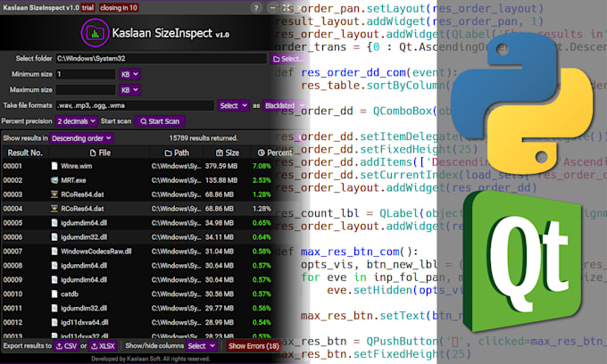Open the Descending order dropdown
607x364 pixels.
click(81, 138)
